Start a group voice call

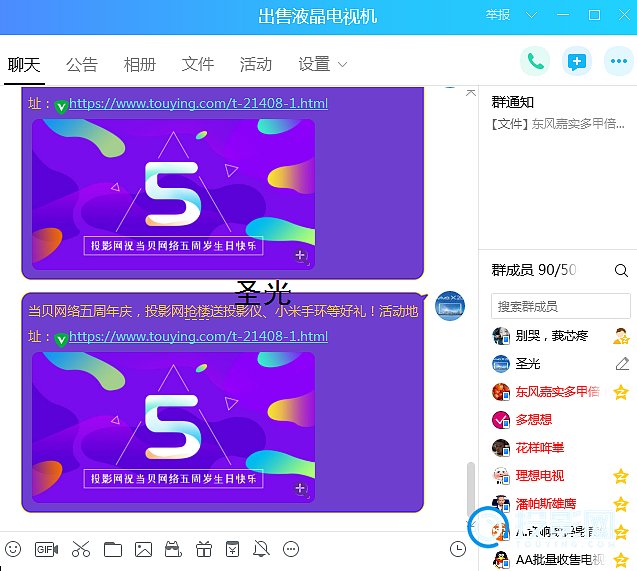[535, 61]
